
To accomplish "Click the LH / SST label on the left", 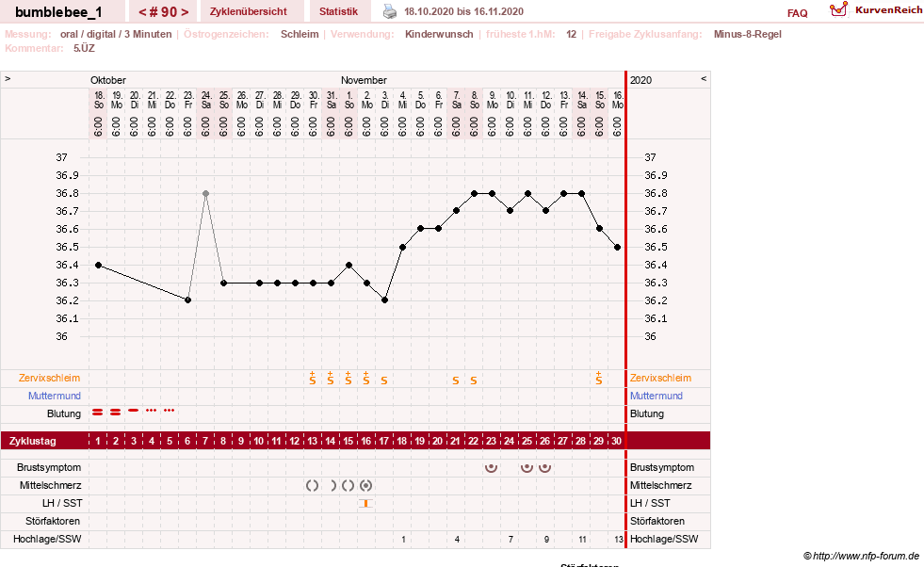I will 62,503.
